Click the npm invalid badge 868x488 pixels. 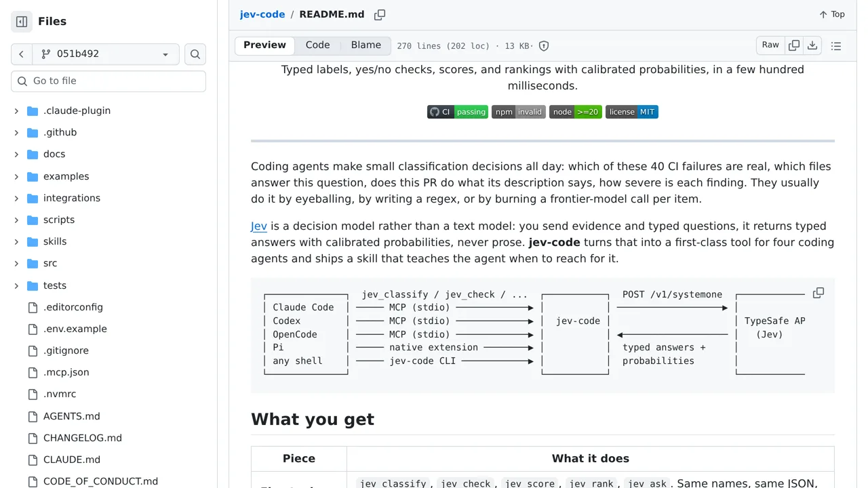click(x=519, y=112)
